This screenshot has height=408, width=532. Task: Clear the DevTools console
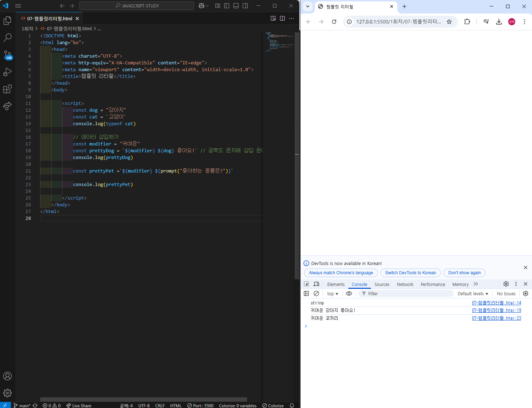(316, 293)
